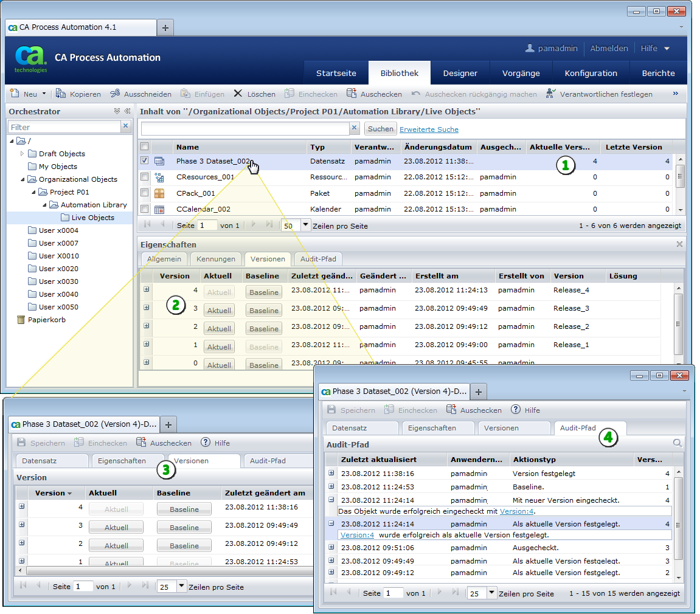The image size is (700, 614).
Task: Click the Kopieren icon in main toolbar
Action: [x=61, y=94]
